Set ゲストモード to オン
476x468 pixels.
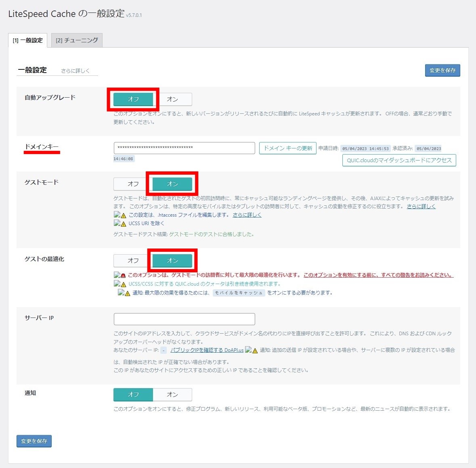click(172, 184)
